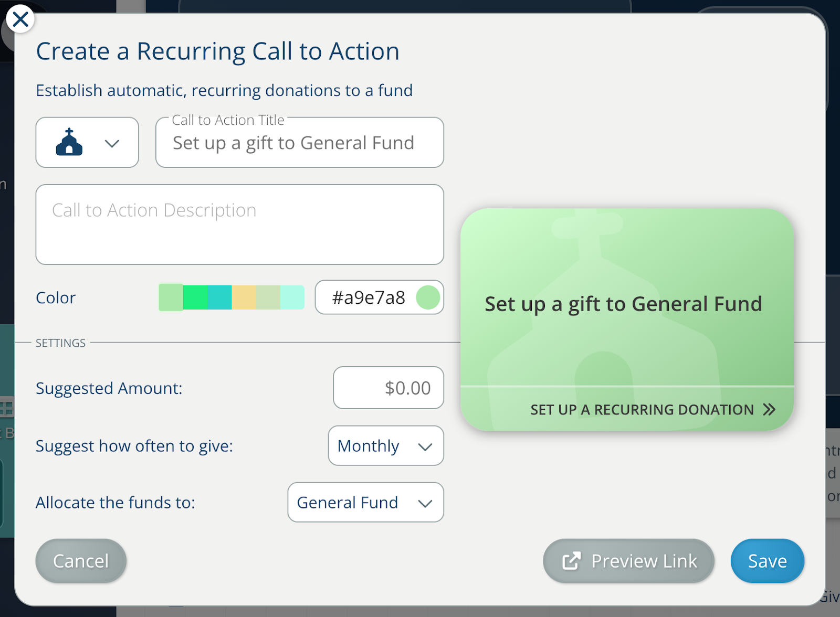
Task: Choose the bright green color swatch
Action: [195, 297]
